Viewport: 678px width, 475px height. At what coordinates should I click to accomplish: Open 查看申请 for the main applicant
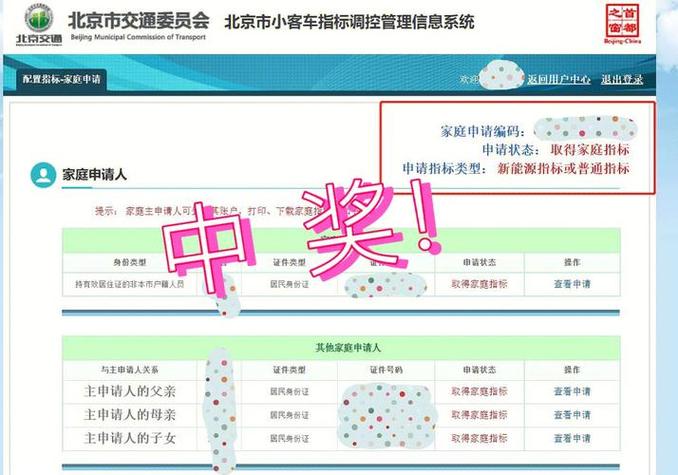[x=572, y=284]
